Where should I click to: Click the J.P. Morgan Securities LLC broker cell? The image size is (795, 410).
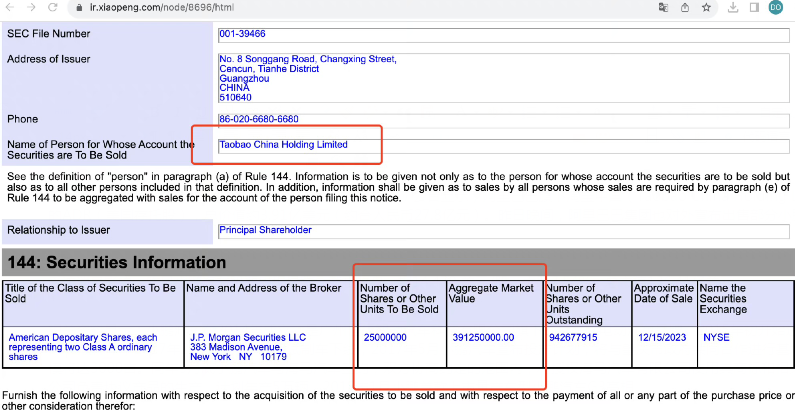271,347
